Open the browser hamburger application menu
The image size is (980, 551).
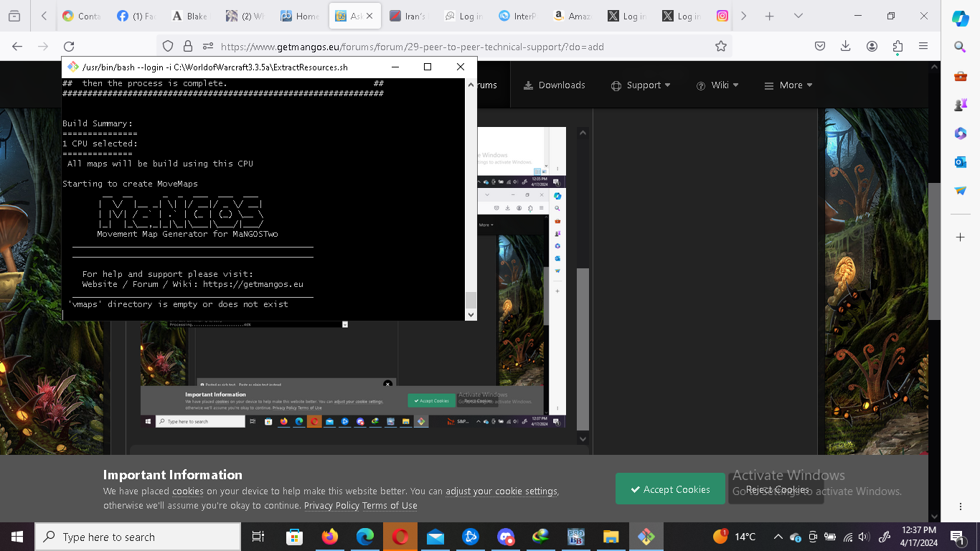click(x=923, y=46)
